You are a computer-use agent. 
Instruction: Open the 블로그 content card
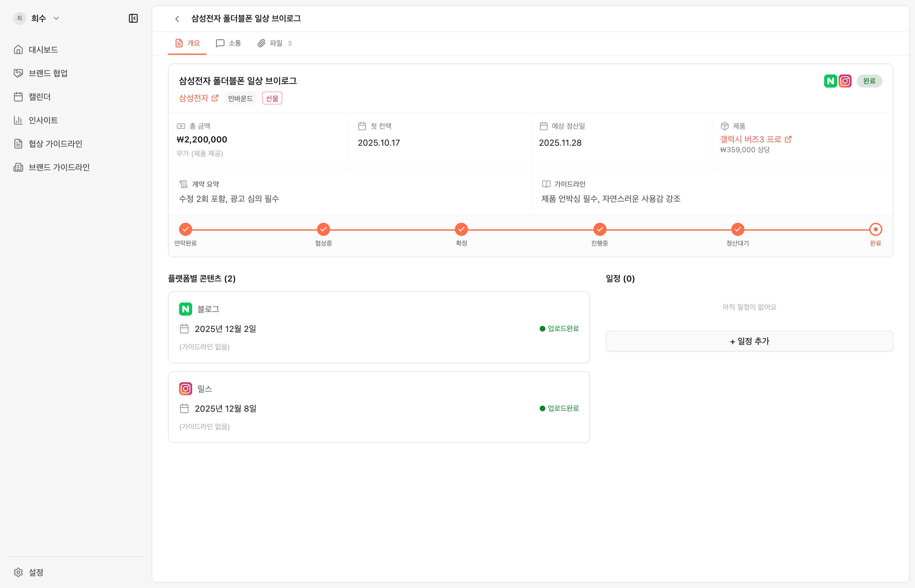click(378, 327)
